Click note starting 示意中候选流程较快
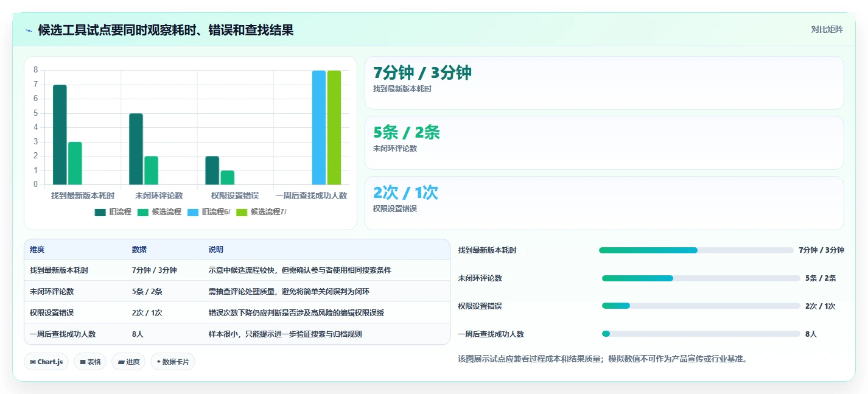Viewport: 868px width, 394px height. 300,270
